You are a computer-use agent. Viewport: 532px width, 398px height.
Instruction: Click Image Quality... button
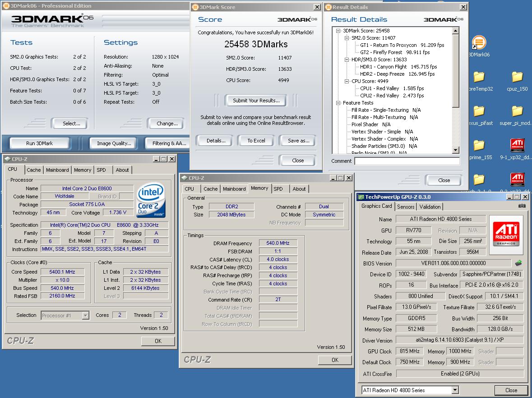coord(114,143)
